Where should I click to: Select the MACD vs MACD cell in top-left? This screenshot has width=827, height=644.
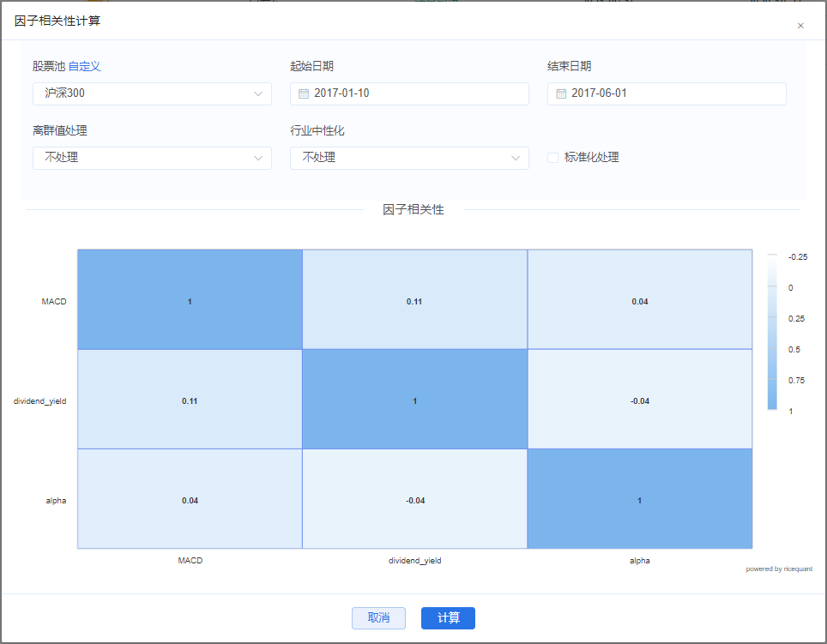coord(190,301)
